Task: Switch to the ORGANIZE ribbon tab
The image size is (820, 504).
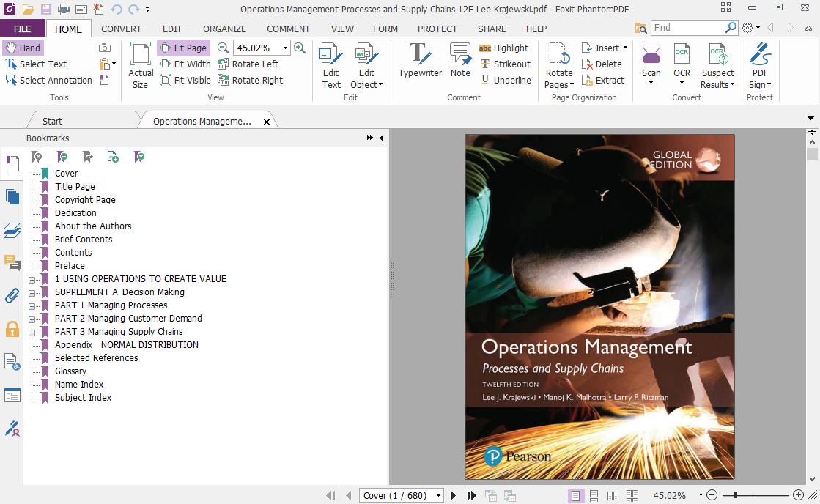Action: click(224, 29)
